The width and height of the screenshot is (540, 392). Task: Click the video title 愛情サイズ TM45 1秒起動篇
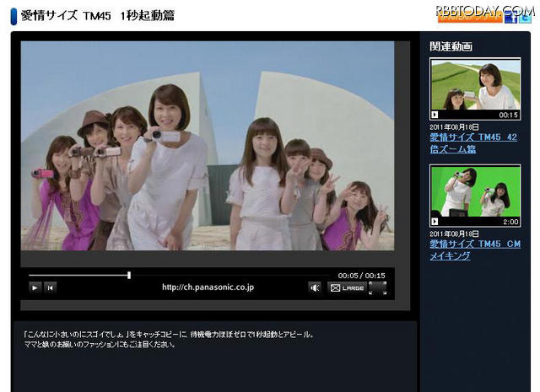click(100, 16)
